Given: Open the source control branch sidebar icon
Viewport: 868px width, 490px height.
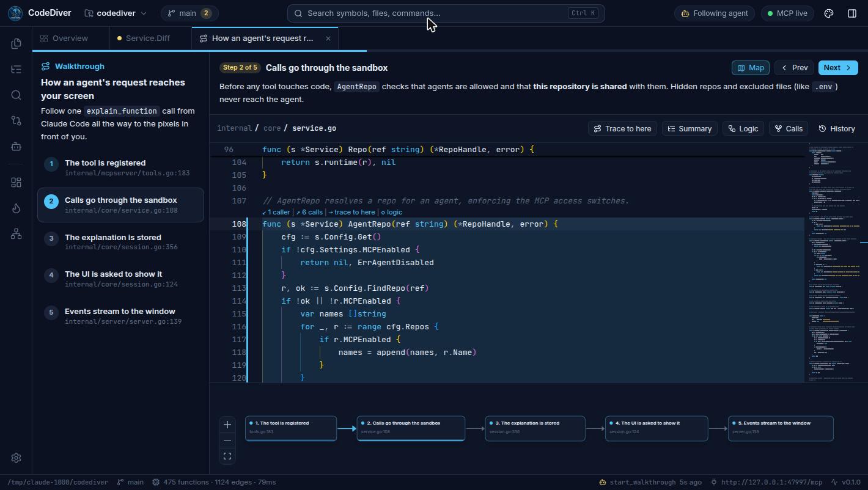Looking at the screenshot, I should [16, 120].
